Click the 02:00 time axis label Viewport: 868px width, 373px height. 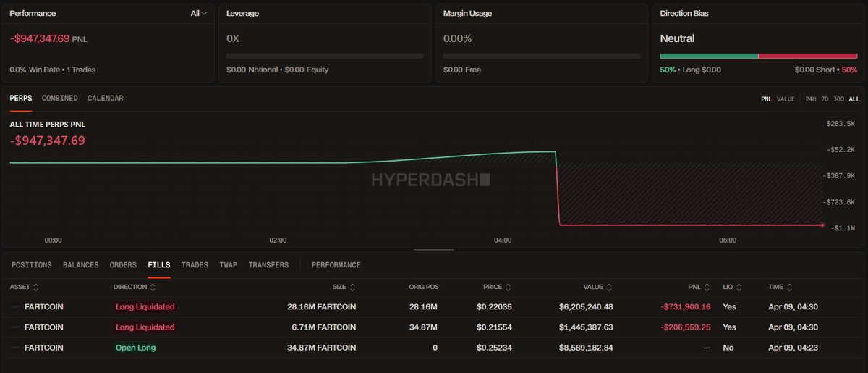click(x=278, y=240)
